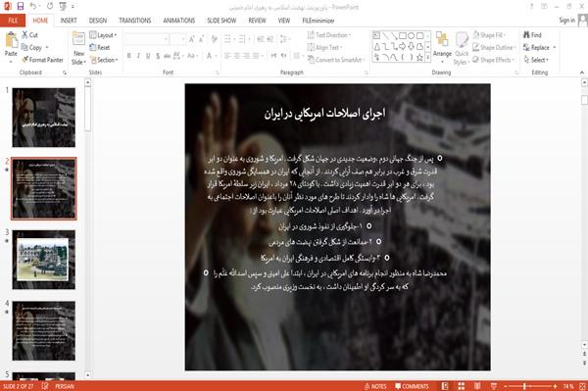Open the Section dropdown
Viewport: 588px width, 391px height.
(104, 60)
